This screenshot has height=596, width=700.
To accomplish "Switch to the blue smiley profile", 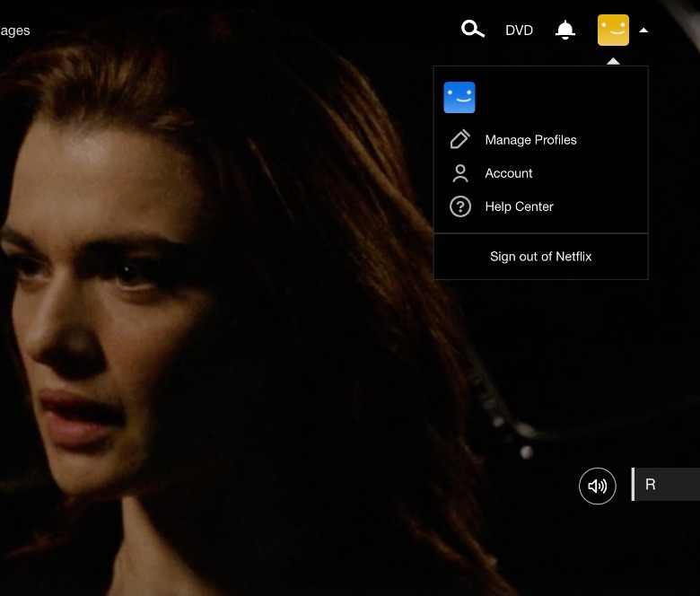I will [459, 97].
